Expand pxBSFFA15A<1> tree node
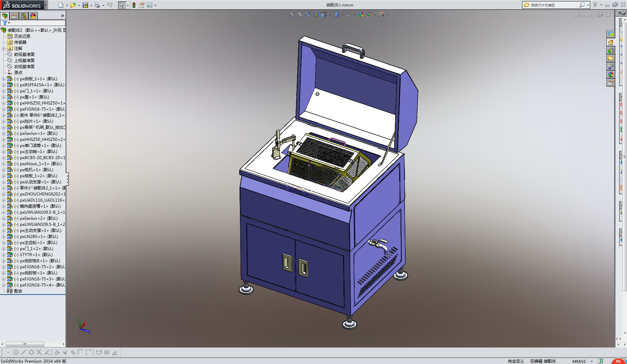Screen dimensions: 627x364 3,85
